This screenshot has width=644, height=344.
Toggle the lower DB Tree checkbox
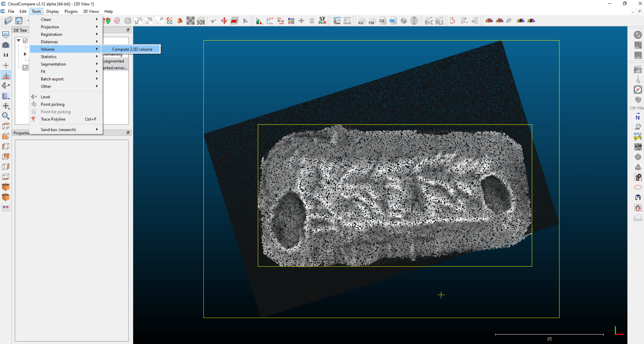point(25,68)
